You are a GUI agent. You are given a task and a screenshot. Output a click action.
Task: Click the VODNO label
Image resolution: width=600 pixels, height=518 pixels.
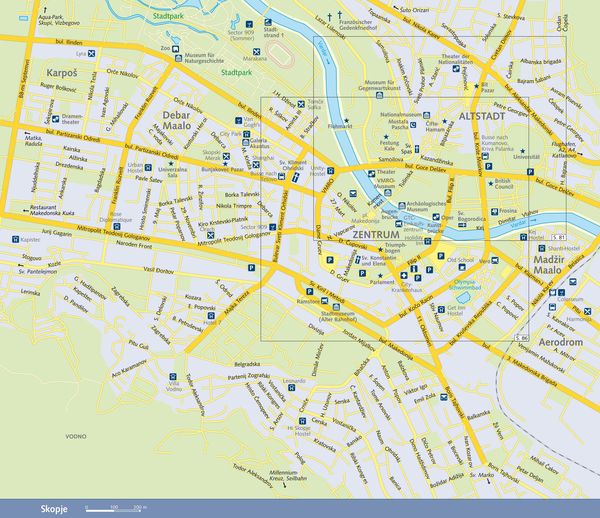(76, 436)
